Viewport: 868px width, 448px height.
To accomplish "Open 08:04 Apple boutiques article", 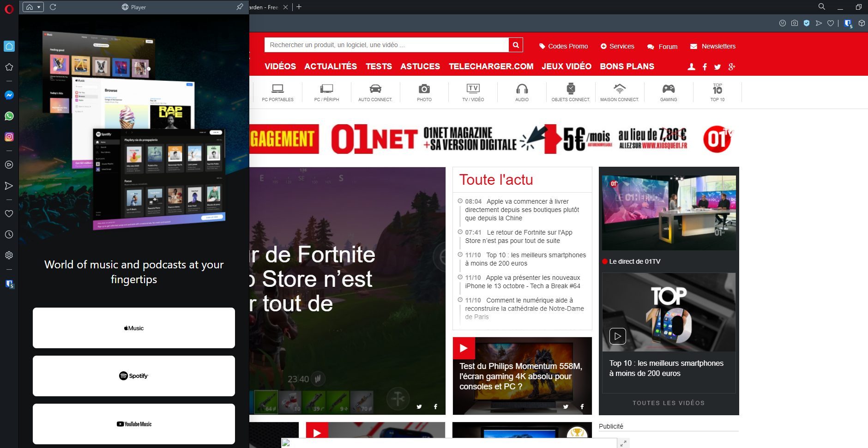I will [522, 210].
